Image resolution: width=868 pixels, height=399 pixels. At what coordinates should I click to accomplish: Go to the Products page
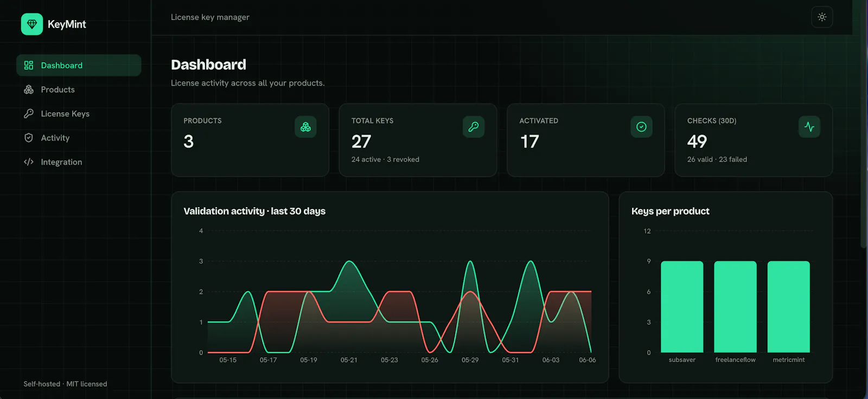click(x=79, y=89)
